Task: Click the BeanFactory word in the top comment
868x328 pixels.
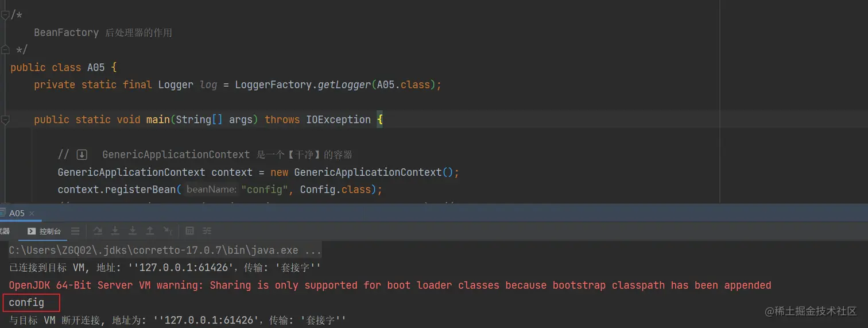Action: tap(67, 33)
